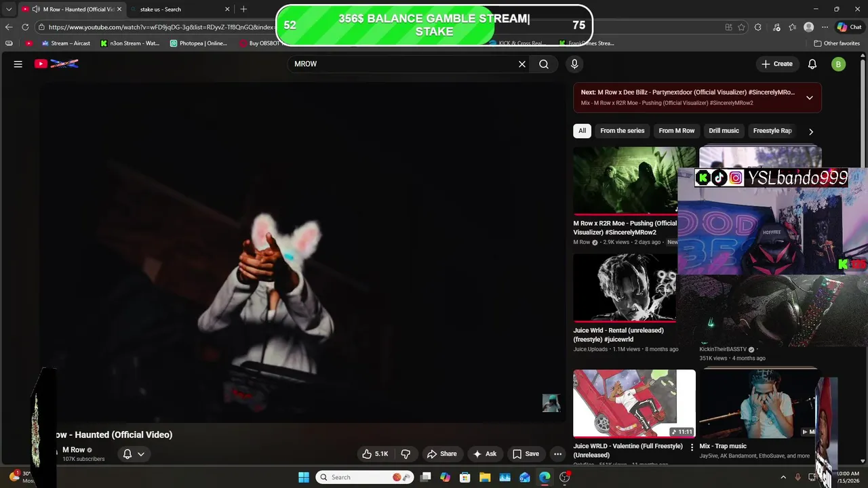Open browser profile avatar
Screen dimensions: 868x488
[808, 27]
